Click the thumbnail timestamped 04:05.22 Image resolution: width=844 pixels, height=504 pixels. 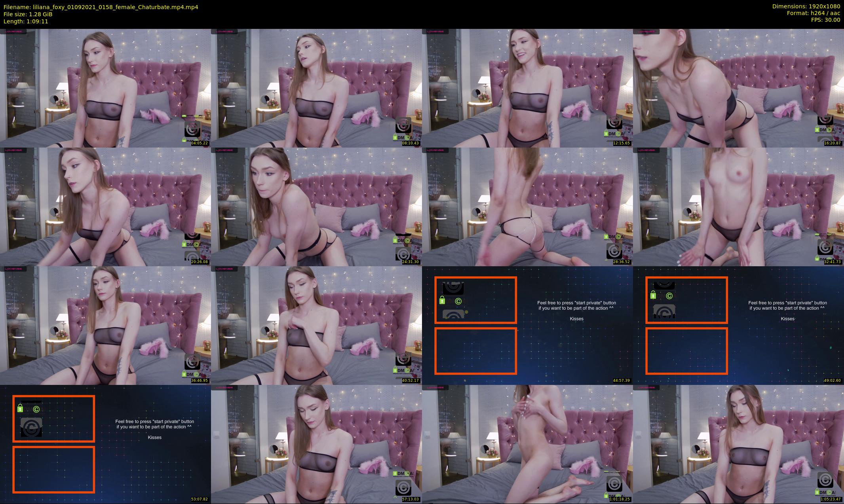click(x=105, y=88)
